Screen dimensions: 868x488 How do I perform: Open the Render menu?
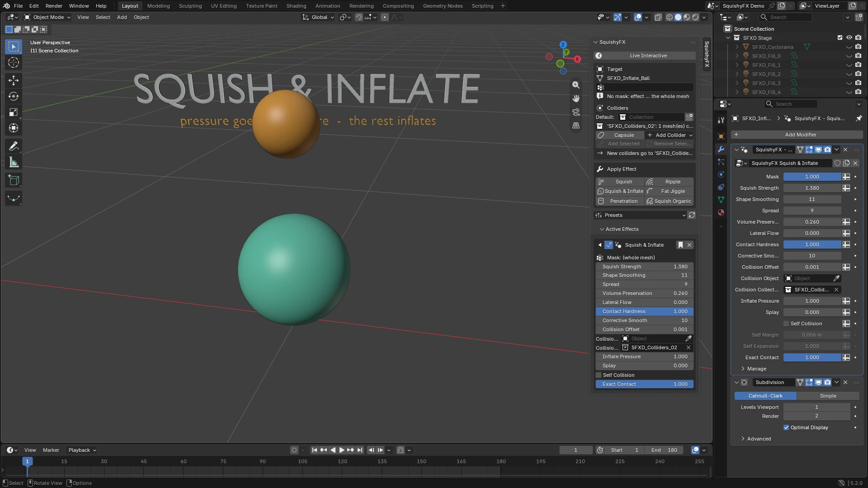pos(54,6)
